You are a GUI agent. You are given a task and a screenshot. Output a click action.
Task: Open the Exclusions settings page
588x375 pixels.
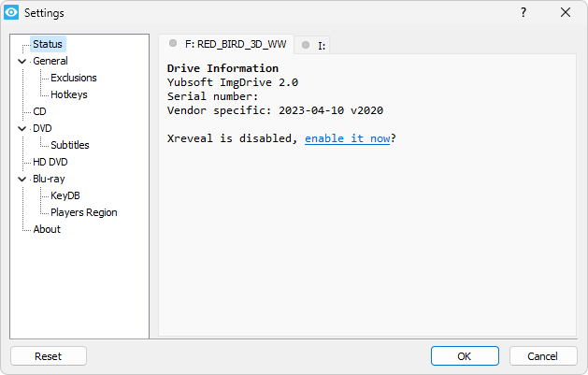click(x=74, y=78)
